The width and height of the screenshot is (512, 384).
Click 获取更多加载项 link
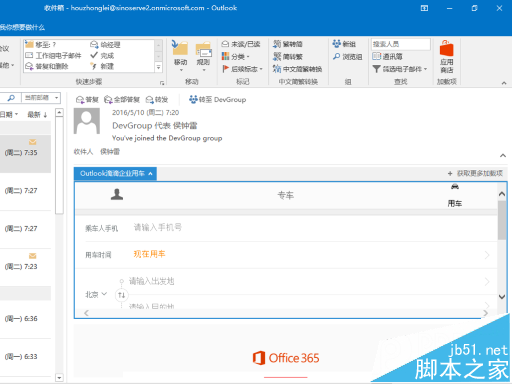pyautogui.click(x=475, y=173)
